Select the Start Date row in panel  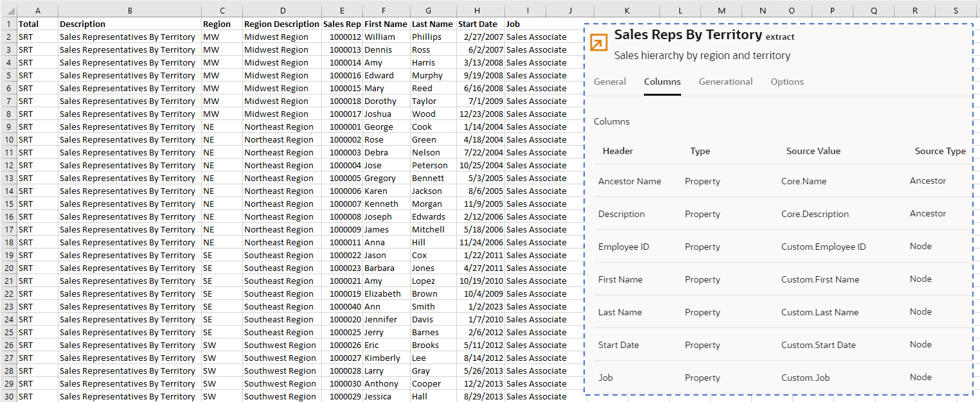(782, 345)
